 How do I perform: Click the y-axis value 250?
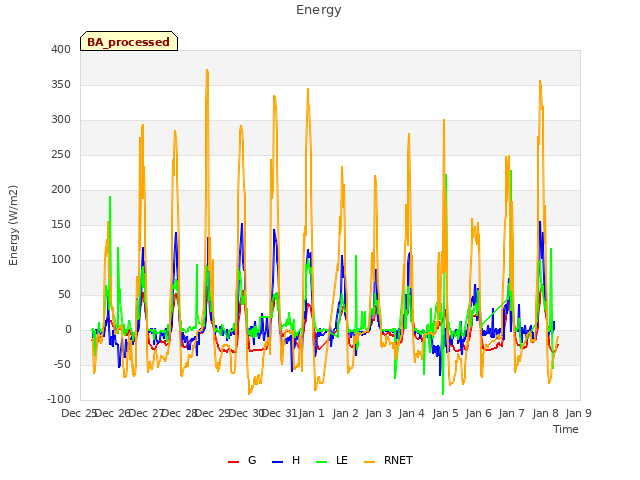[x=61, y=155]
